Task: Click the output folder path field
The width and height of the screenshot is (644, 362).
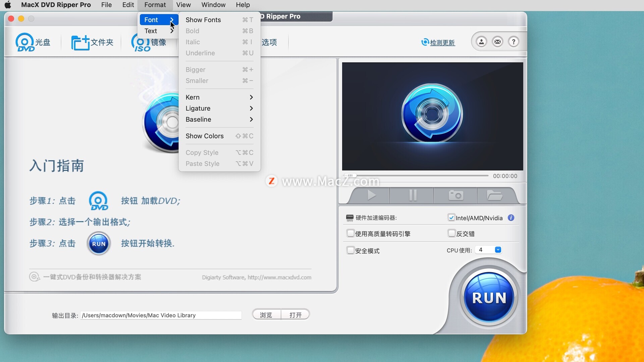Action: pyautogui.click(x=161, y=315)
